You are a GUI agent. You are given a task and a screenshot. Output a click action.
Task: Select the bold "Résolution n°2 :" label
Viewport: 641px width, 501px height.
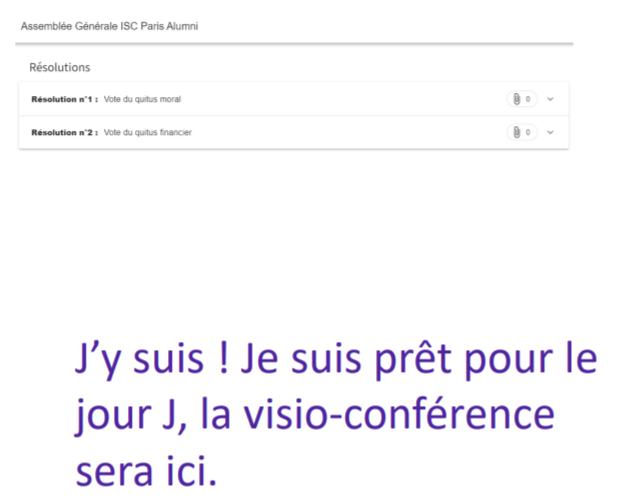[x=65, y=132]
